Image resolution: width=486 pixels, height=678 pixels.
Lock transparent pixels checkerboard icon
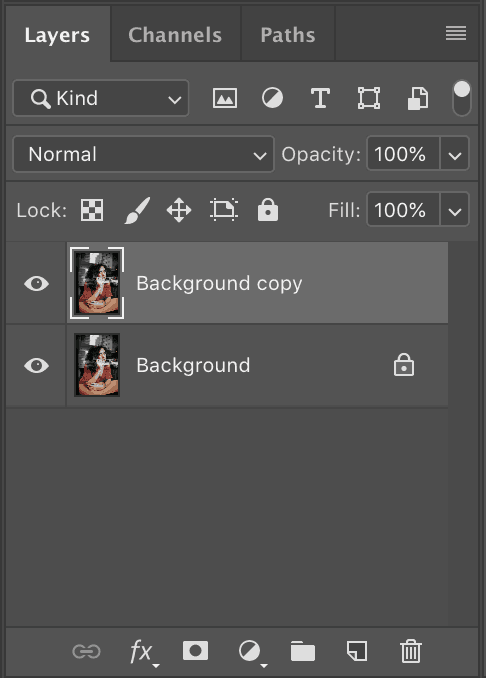pos(92,211)
